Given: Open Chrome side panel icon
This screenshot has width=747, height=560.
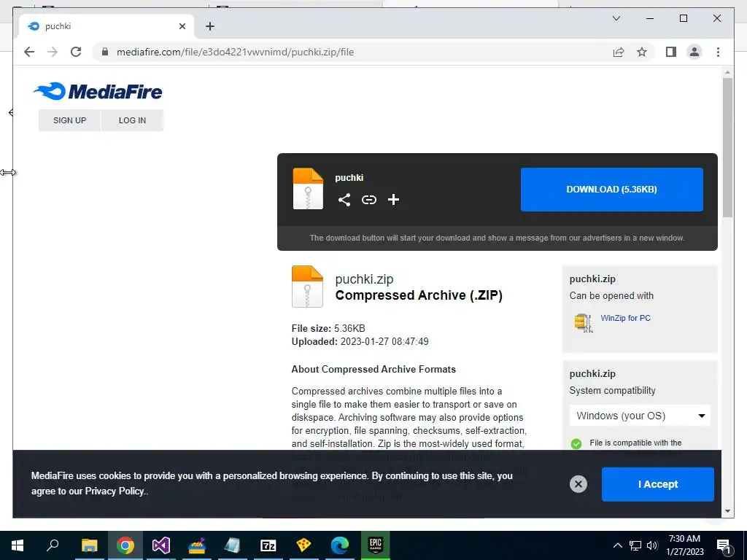Looking at the screenshot, I should (x=671, y=52).
